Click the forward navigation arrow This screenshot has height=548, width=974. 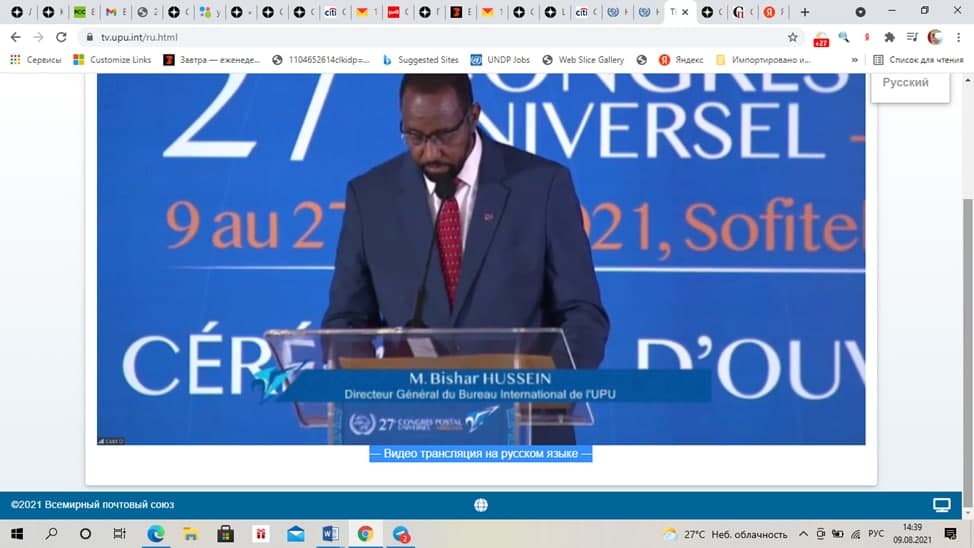click(x=39, y=37)
